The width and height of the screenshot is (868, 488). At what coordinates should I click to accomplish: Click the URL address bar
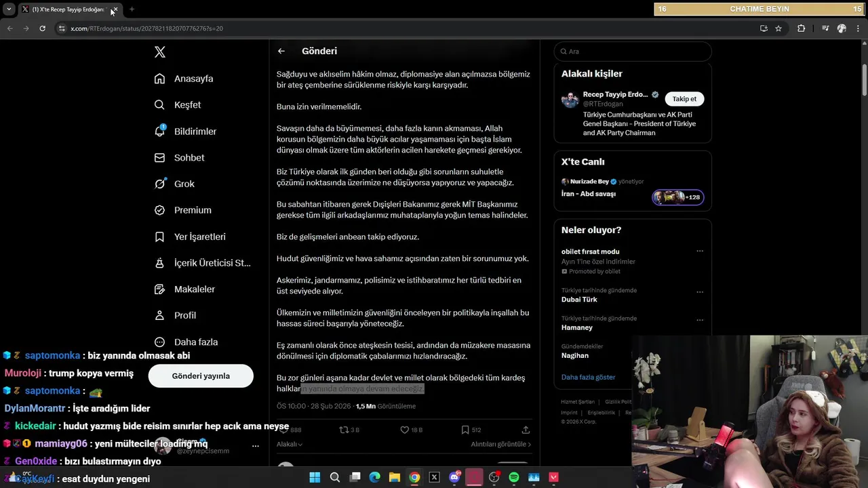[407, 28]
